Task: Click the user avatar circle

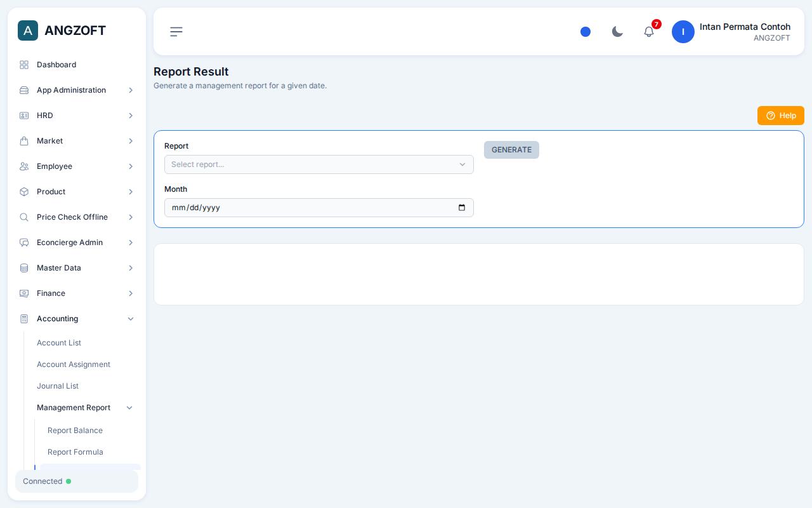Action: 683,32
